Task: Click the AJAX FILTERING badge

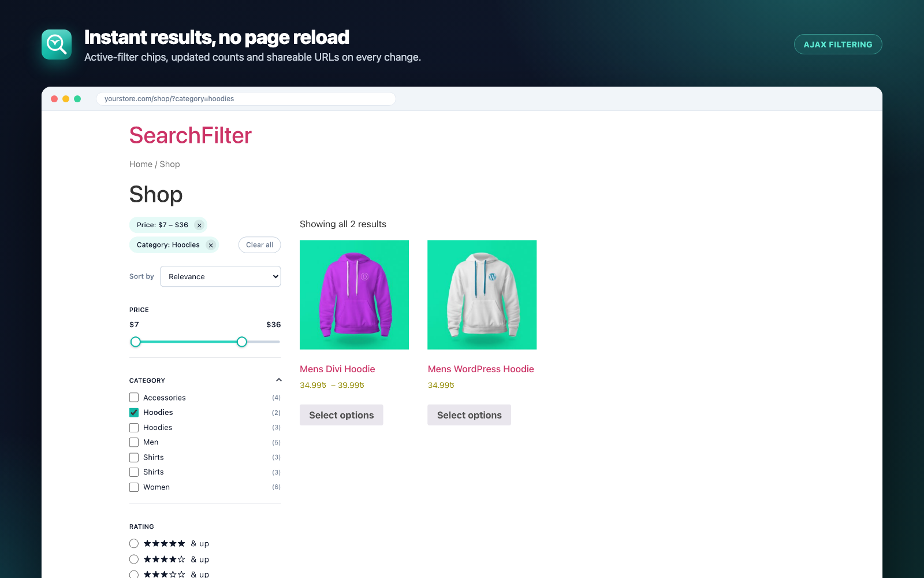Action: coord(838,45)
